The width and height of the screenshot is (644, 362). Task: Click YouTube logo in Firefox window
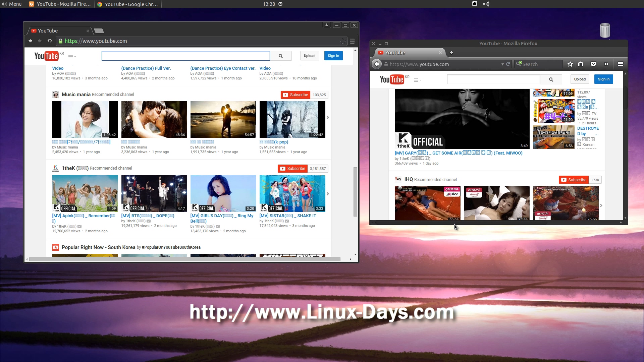click(392, 79)
